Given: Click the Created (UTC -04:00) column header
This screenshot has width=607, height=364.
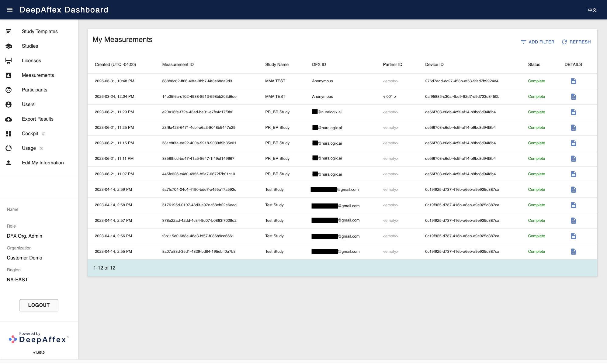Looking at the screenshot, I should (115, 64).
